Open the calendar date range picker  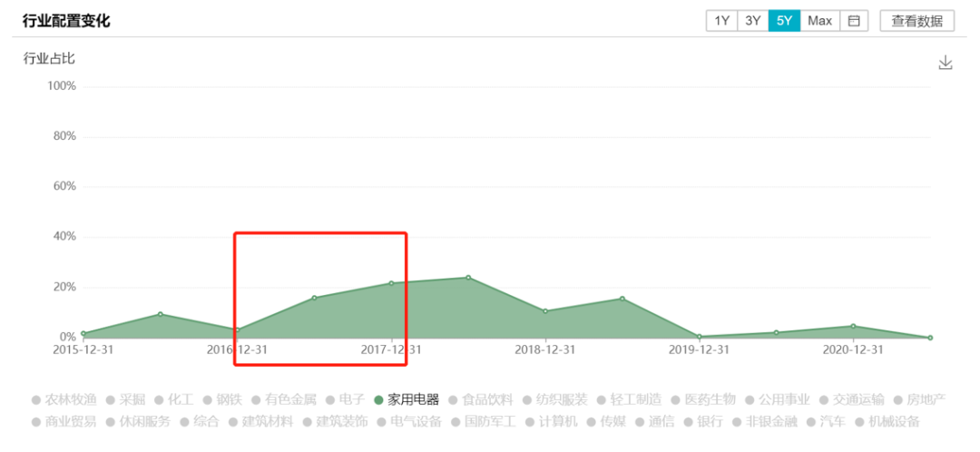click(854, 21)
